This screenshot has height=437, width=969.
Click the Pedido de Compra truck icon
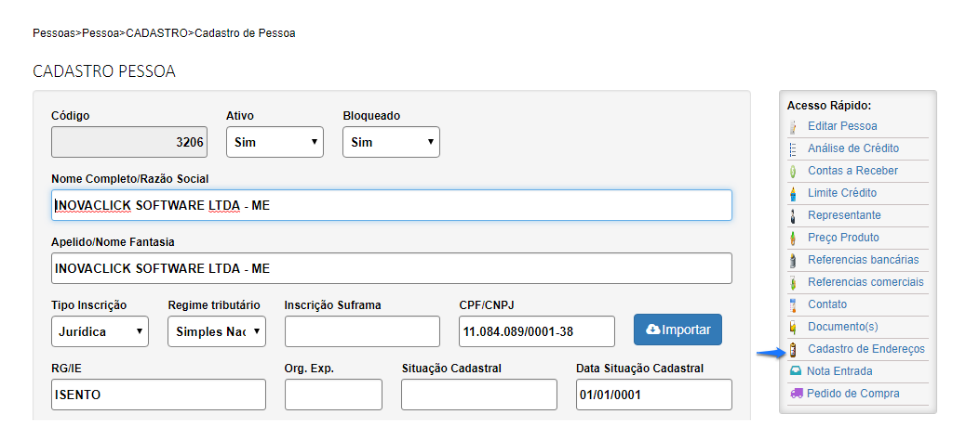pyautogui.click(x=795, y=394)
